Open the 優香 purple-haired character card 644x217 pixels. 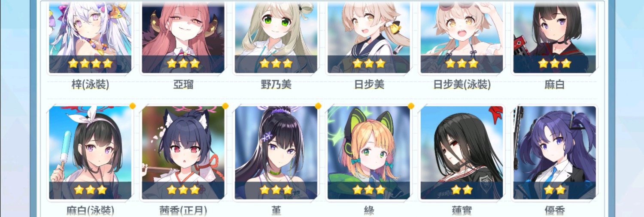(x=554, y=153)
